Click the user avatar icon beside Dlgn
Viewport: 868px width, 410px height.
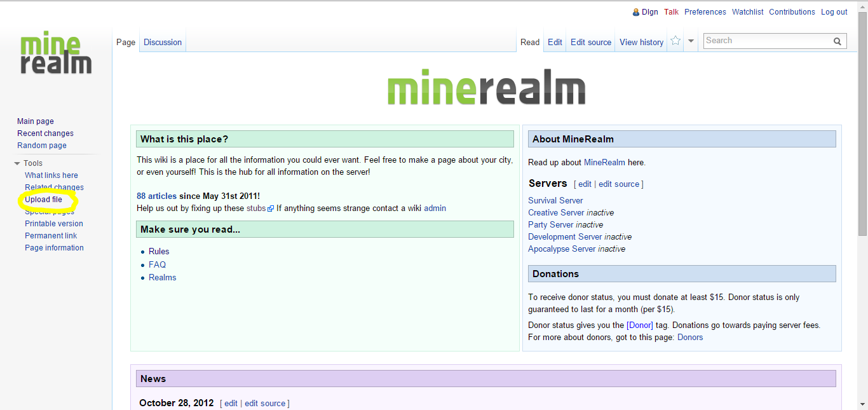tap(636, 12)
